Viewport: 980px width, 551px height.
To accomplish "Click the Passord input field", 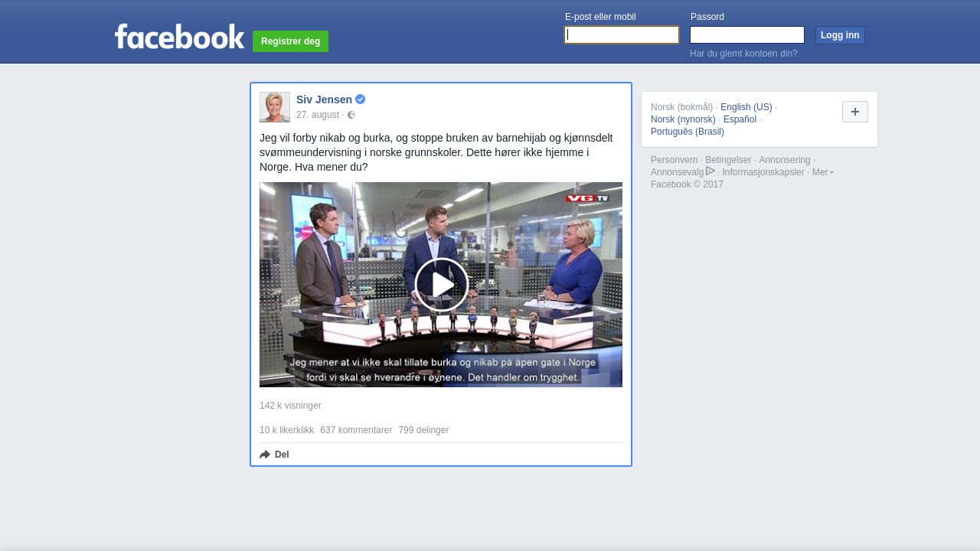I will (x=746, y=35).
